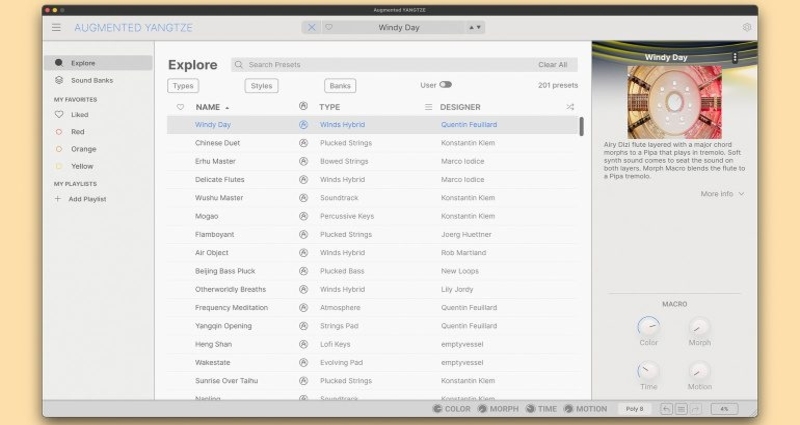Click the 4% CPU meter

(x=724, y=409)
